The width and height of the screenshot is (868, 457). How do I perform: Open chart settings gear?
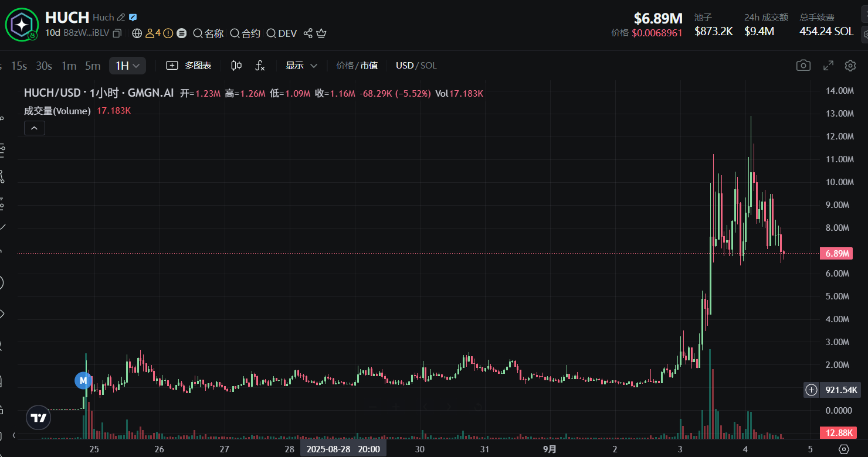point(850,66)
